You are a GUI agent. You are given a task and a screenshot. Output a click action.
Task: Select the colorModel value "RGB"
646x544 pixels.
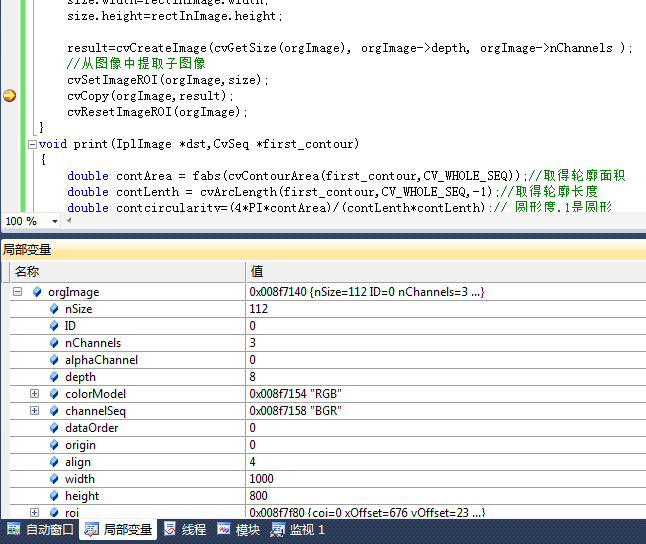tap(295, 394)
